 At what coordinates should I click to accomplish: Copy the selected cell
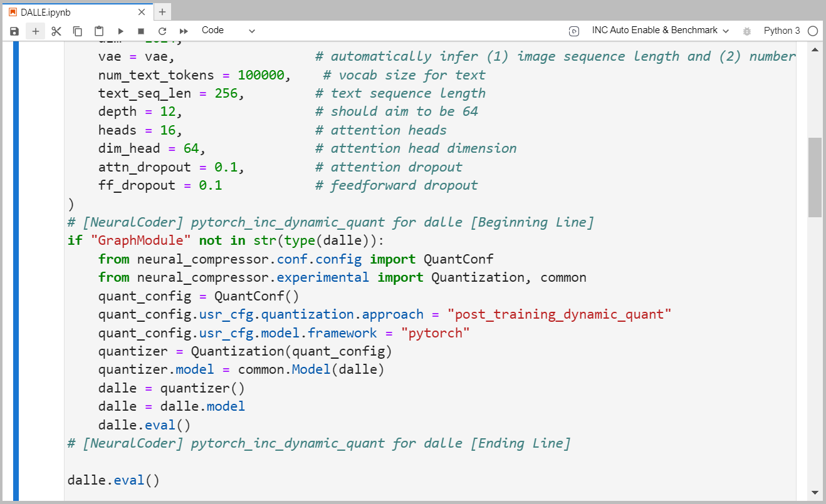pyautogui.click(x=78, y=31)
